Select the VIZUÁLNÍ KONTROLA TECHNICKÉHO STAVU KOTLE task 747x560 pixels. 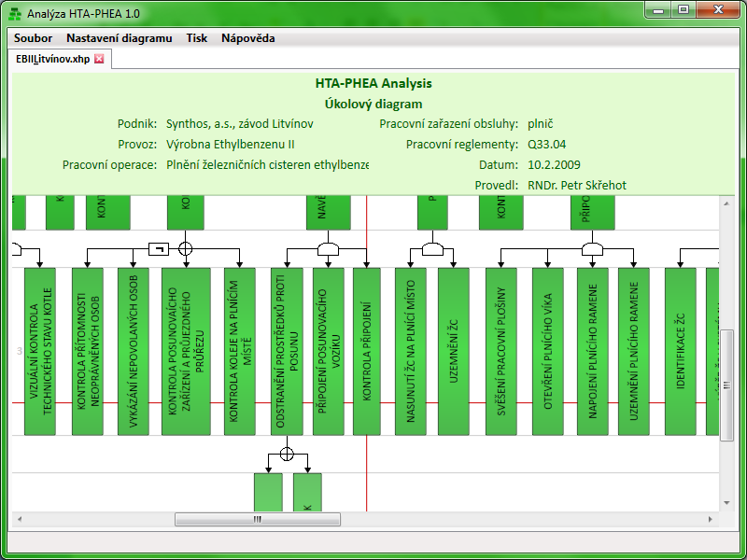[40, 352]
